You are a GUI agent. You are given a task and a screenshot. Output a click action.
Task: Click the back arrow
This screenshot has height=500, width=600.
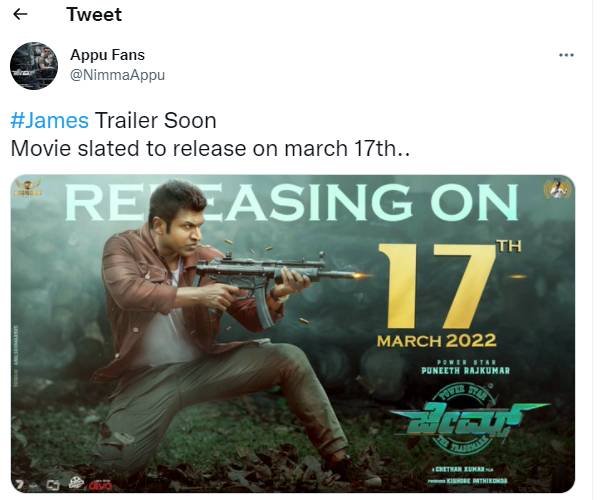pyautogui.click(x=21, y=15)
